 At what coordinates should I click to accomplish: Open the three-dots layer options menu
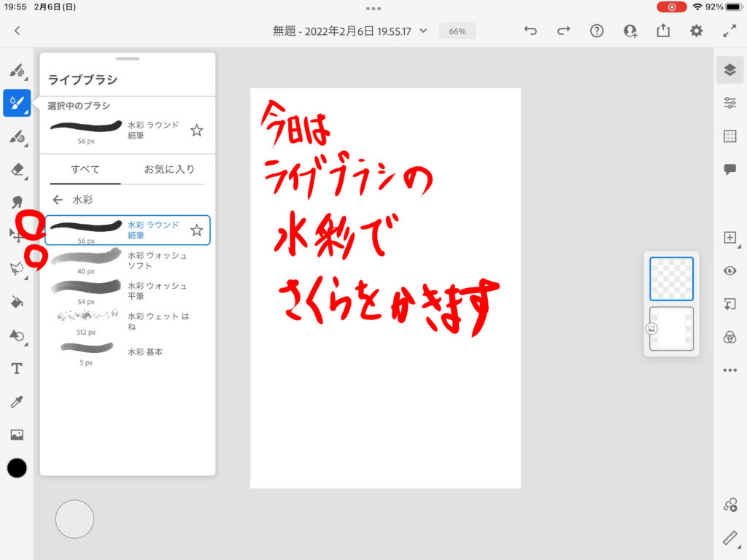tap(729, 370)
